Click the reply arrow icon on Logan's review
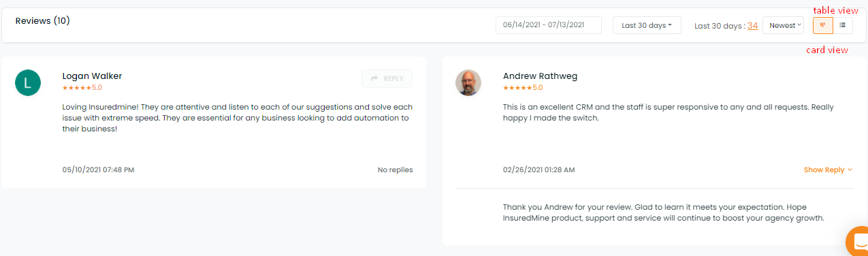Screen dimensions: 868x256 click(374, 79)
